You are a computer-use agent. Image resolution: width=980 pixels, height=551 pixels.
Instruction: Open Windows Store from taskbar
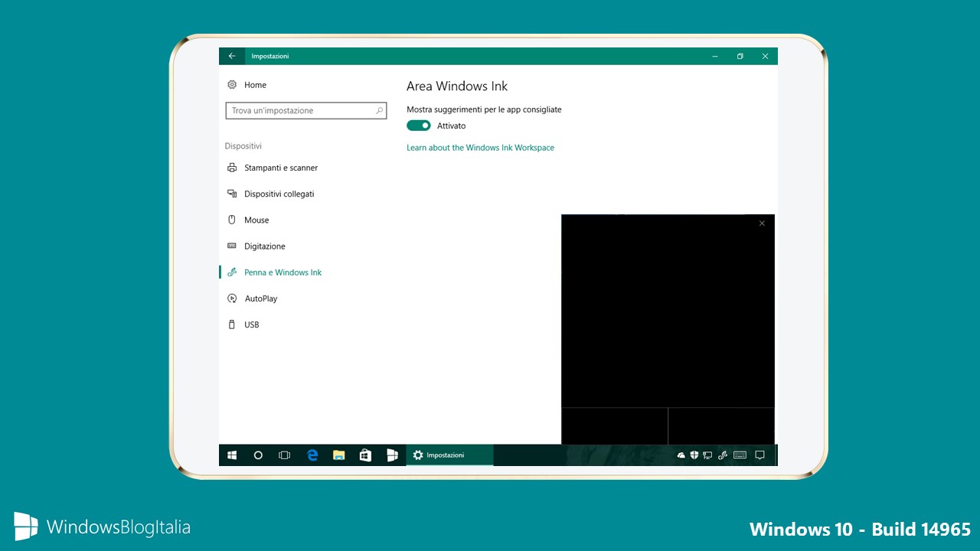pyautogui.click(x=365, y=455)
